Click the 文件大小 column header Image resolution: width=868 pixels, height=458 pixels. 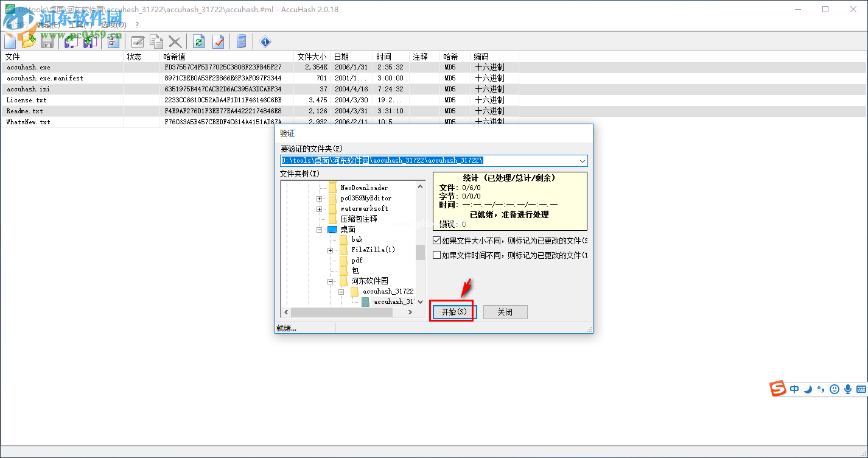[313, 57]
